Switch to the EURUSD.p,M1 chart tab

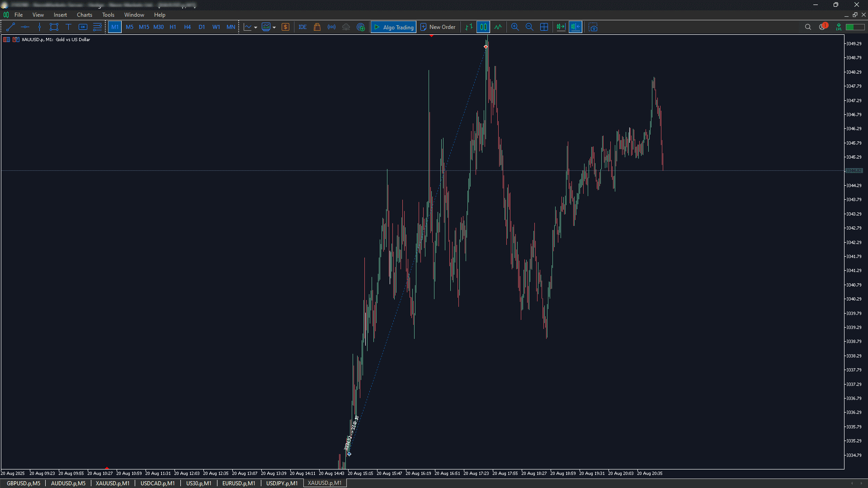tap(239, 483)
